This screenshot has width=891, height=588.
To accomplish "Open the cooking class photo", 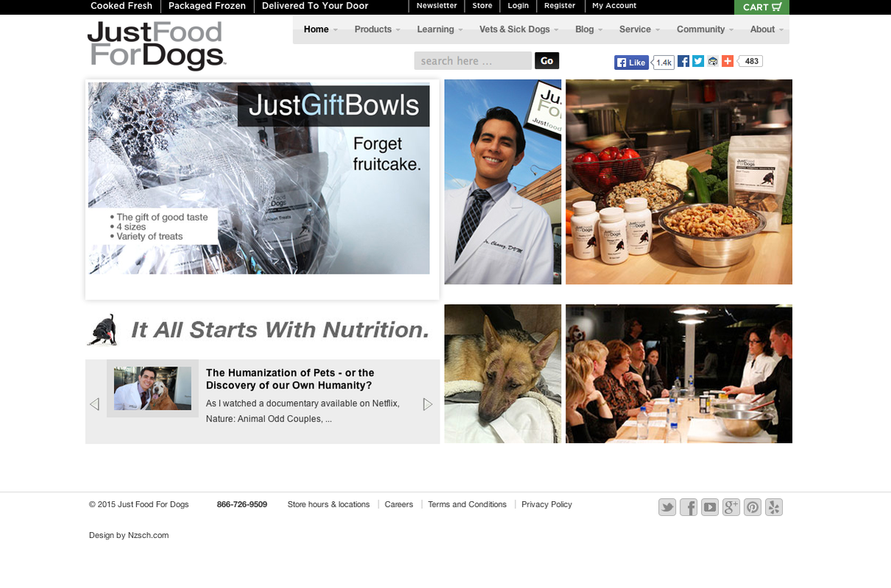I will click(x=679, y=374).
